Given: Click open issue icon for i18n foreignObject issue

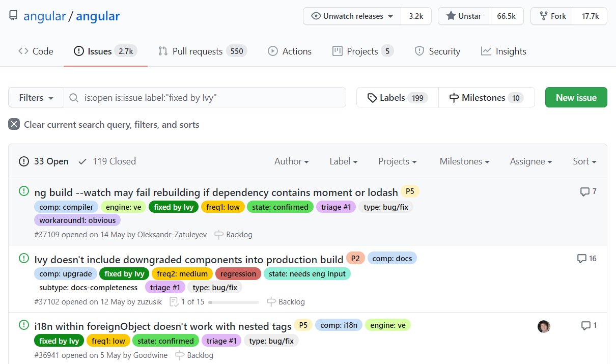Looking at the screenshot, I should click(x=24, y=325).
